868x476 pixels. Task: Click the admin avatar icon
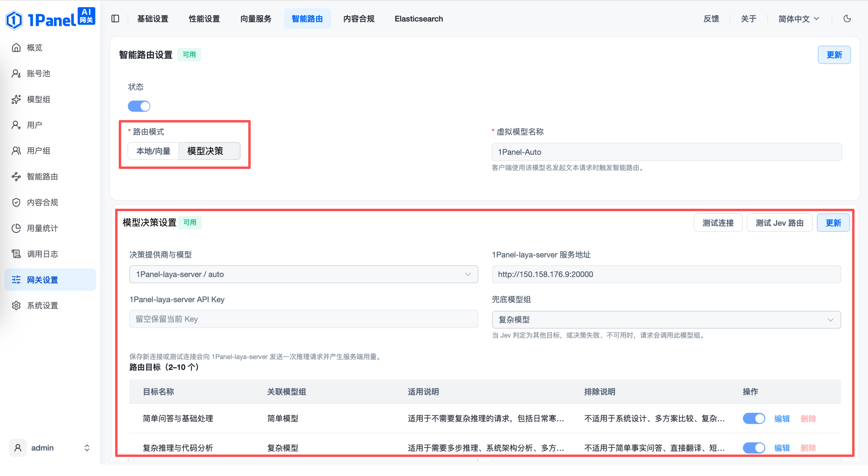tap(18, 448)
